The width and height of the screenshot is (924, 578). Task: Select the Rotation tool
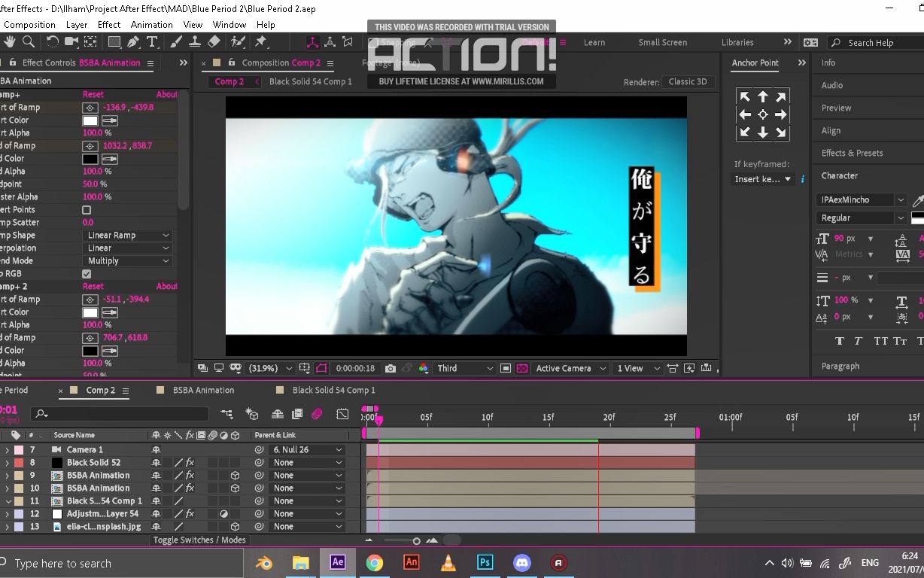point(52,42)
